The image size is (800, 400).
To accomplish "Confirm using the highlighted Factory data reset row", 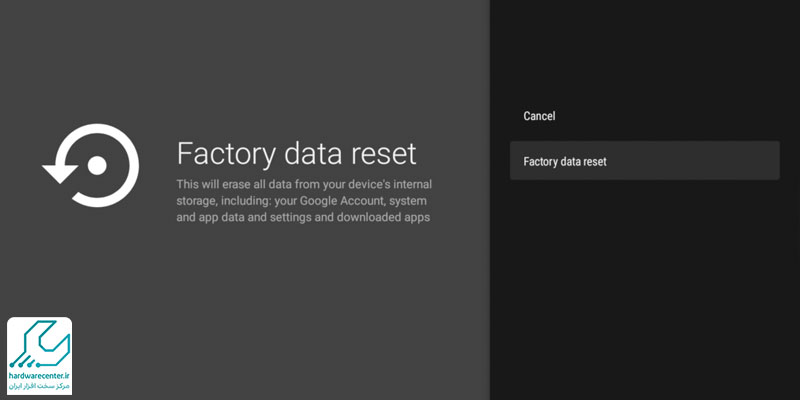I will (x=644, y=161).
